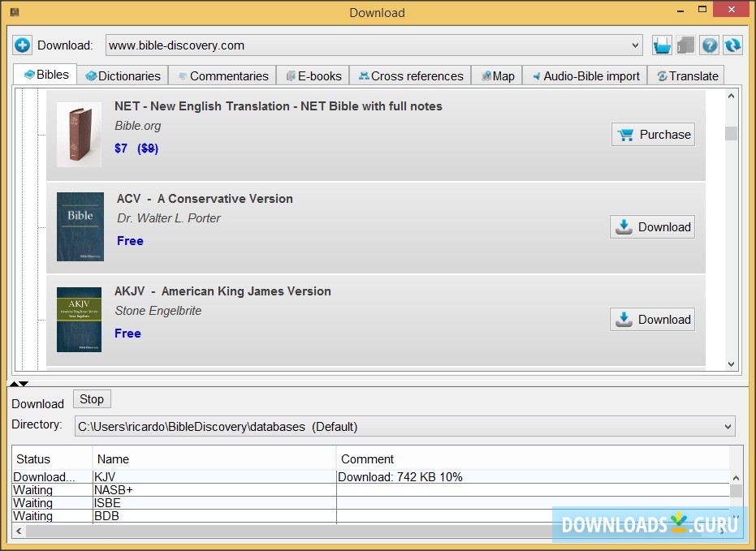
Task: Click the Free label under ACV
Action: 130,241
